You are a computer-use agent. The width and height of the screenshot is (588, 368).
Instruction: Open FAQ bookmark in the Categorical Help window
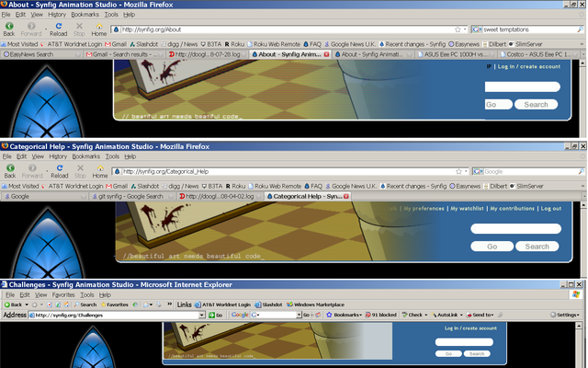click(313, 186)
